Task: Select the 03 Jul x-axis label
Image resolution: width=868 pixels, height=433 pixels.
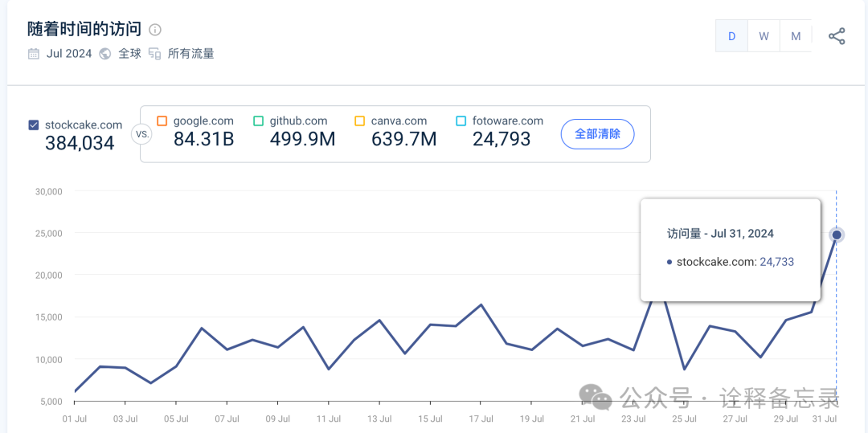Action: [125, 419]
